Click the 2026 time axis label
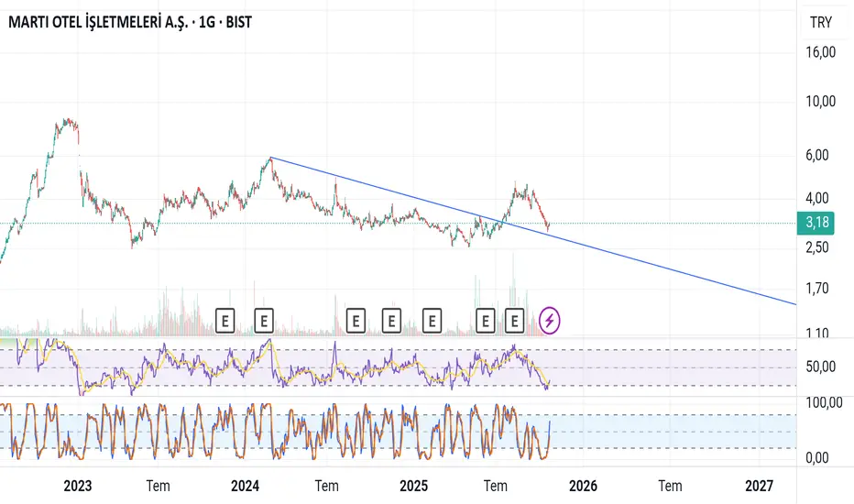This screenshot has height=504, width=854. pyautogui.click(x=583, y=486)
